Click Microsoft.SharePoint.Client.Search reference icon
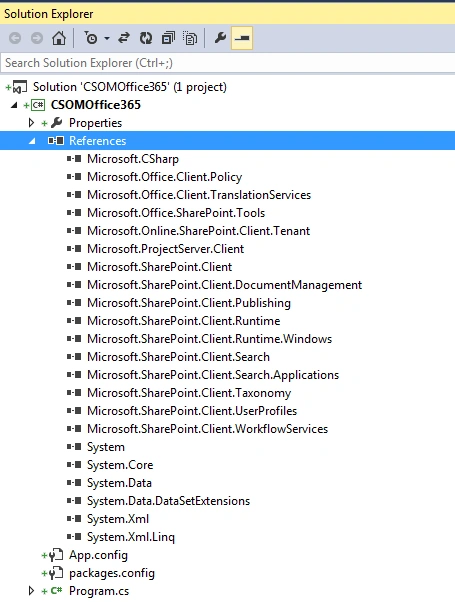 tap(74, 357)
